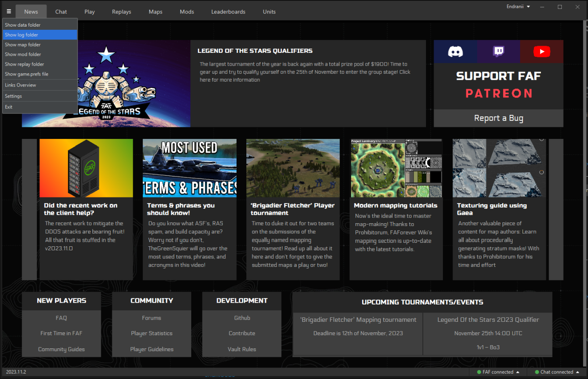Open the Contribute link
Screen dimensions: 588x379
[242, 333]
